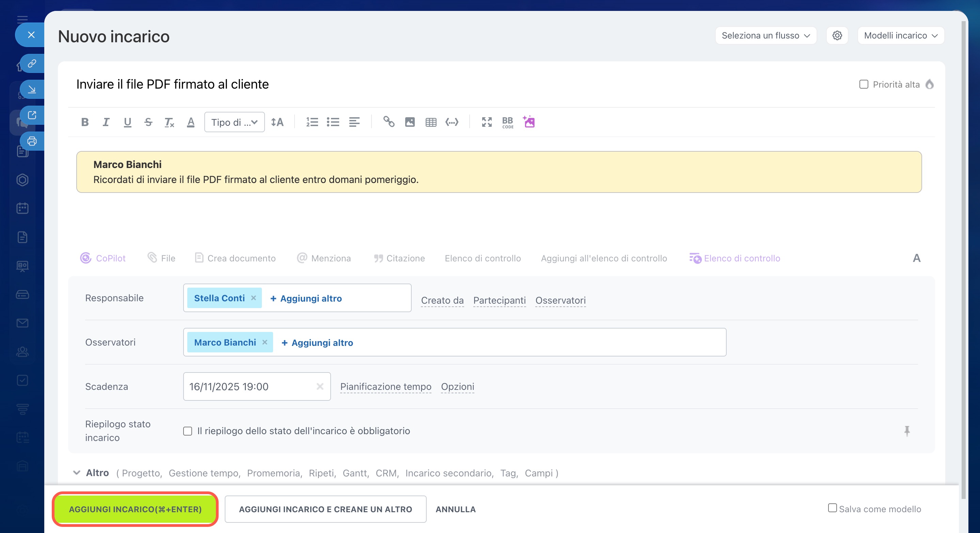This screenshot has height=533, width=980.
Task: Open the task form settings gear
Action: tap(837, 35)
